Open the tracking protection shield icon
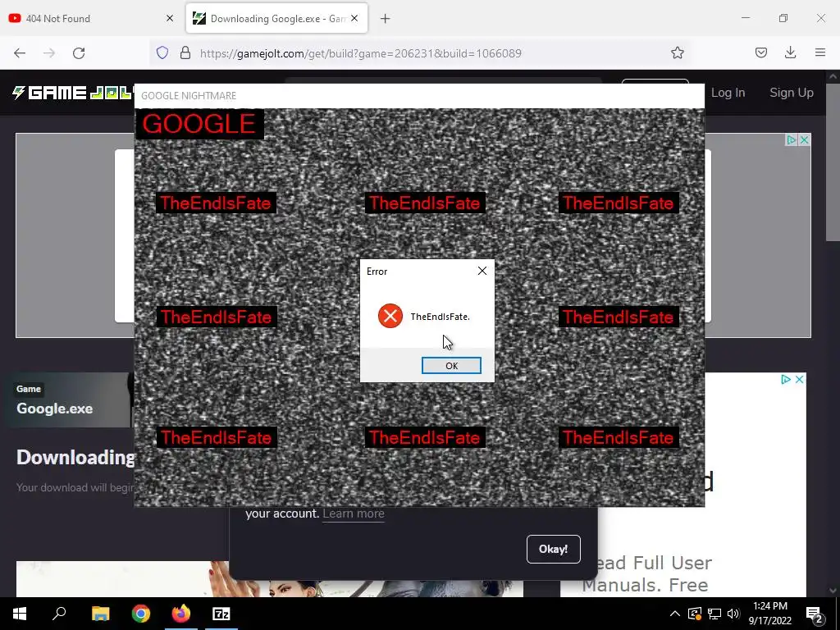The height and width of the screenshot is (630, 840). [162, 52]
